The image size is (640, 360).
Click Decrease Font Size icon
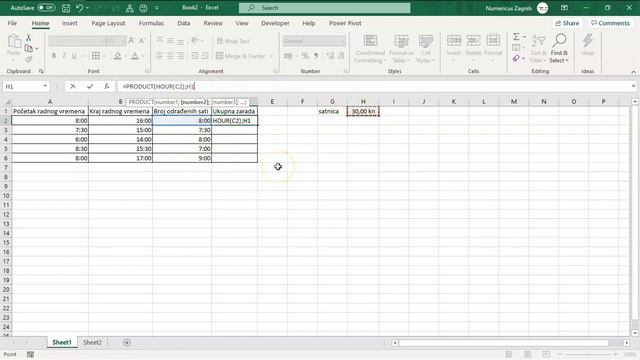tap(142, 40)
